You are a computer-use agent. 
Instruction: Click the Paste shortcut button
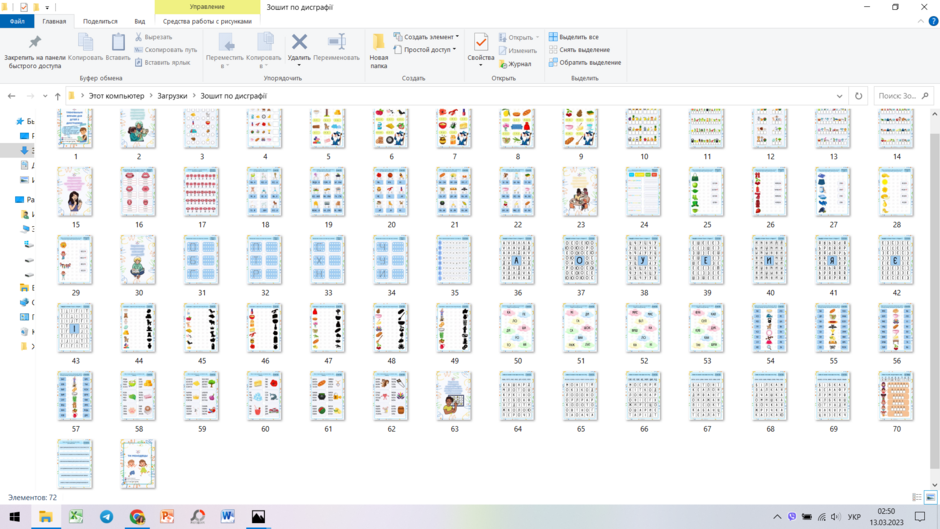pos(162,62)
